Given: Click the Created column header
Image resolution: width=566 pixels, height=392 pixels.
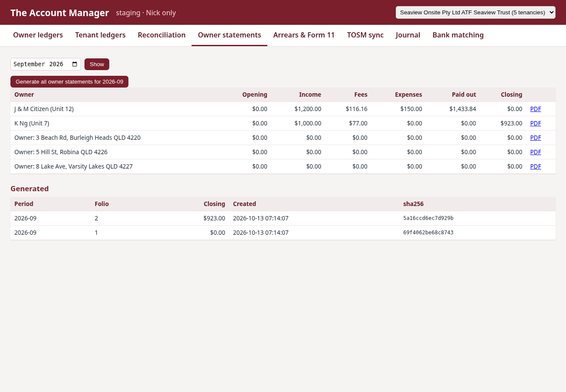Looking at the screenshot, I should (245, 204).
